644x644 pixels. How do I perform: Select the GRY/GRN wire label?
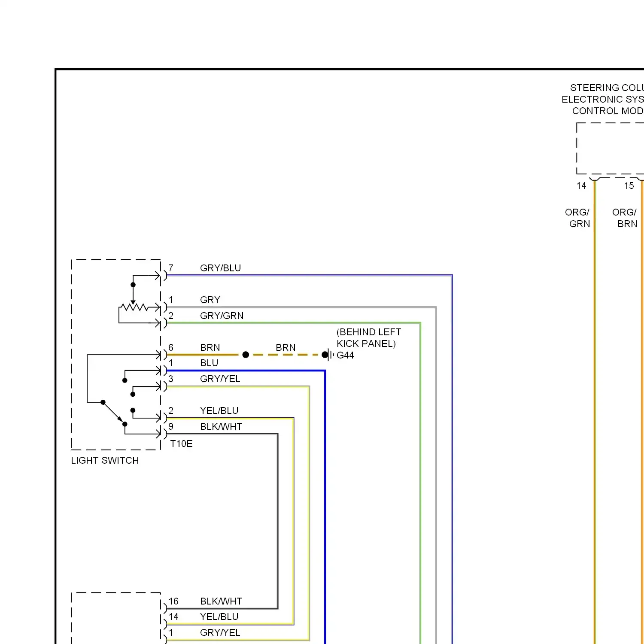point(222,316)
